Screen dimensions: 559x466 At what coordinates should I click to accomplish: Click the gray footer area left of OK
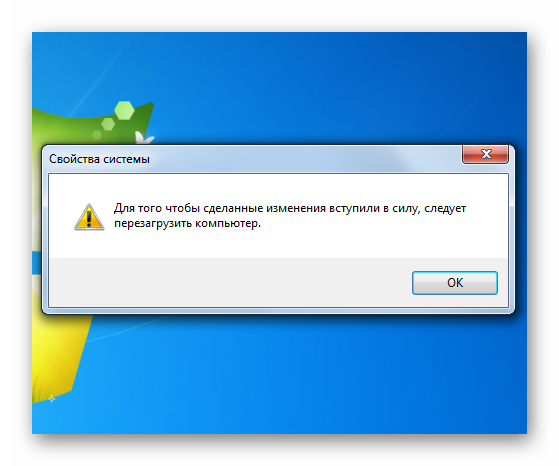pyautogui.click(x=230, y=282)
